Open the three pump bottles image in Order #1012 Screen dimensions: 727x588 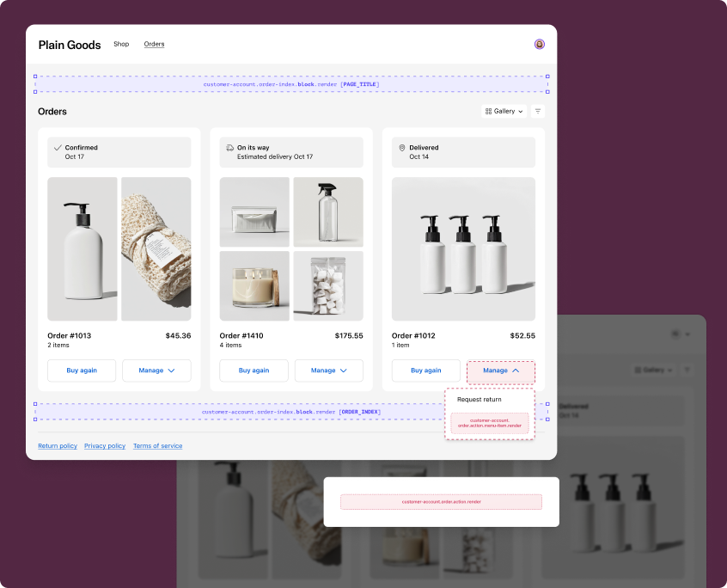[464, 249]
